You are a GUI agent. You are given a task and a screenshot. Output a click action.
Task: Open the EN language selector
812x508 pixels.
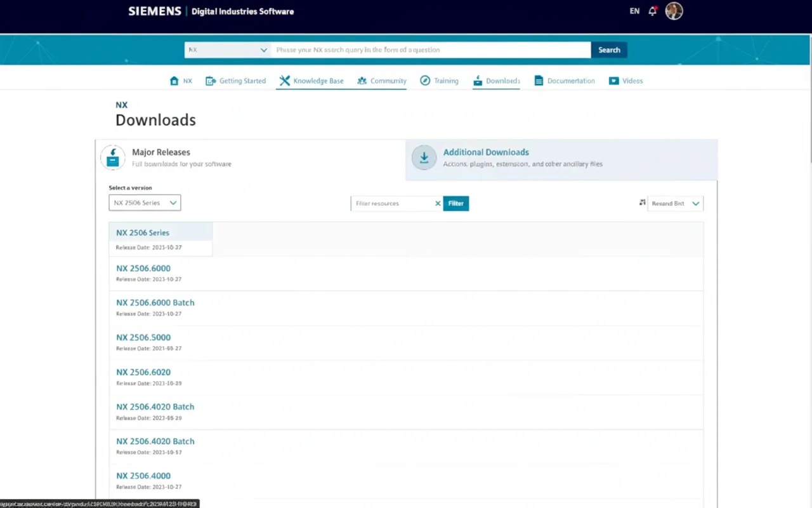(x=634, y=11)
